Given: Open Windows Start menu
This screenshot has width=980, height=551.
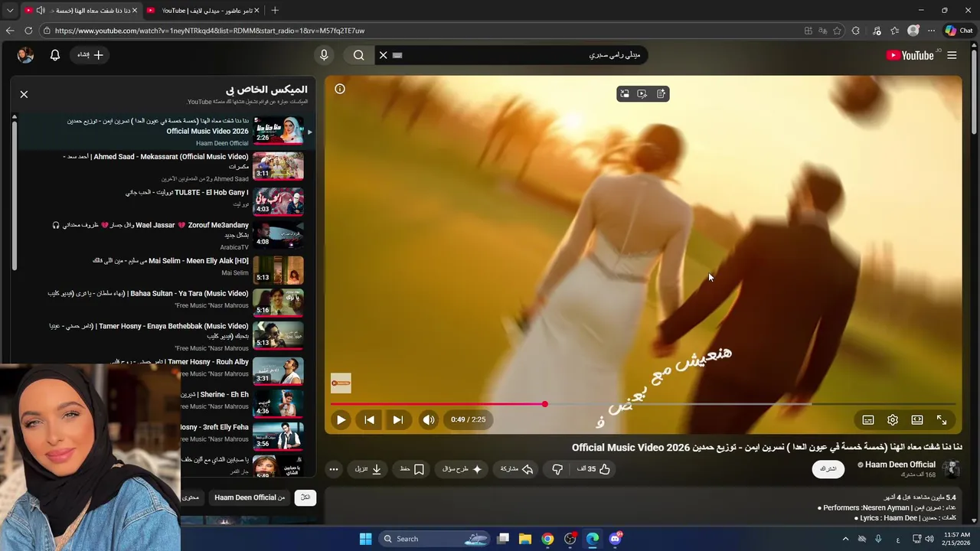Looking at the screenshot, I should click(365, 539).
